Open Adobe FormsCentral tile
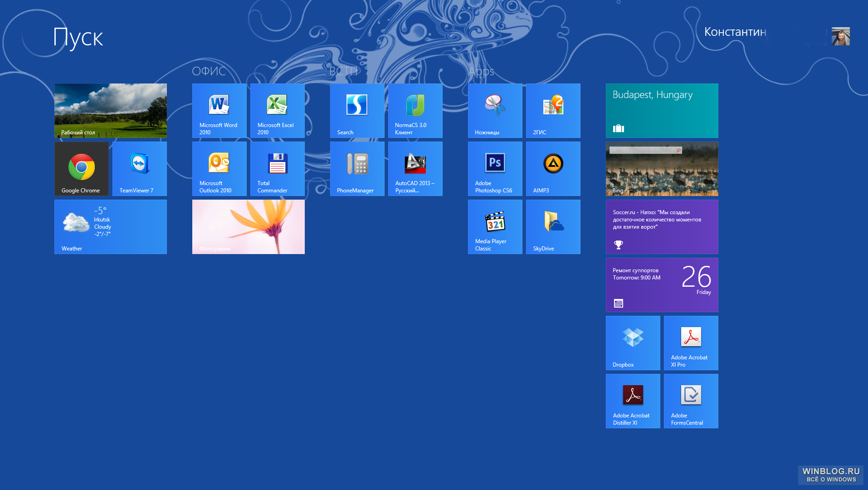Screen dimensions: 868x490 691,401
